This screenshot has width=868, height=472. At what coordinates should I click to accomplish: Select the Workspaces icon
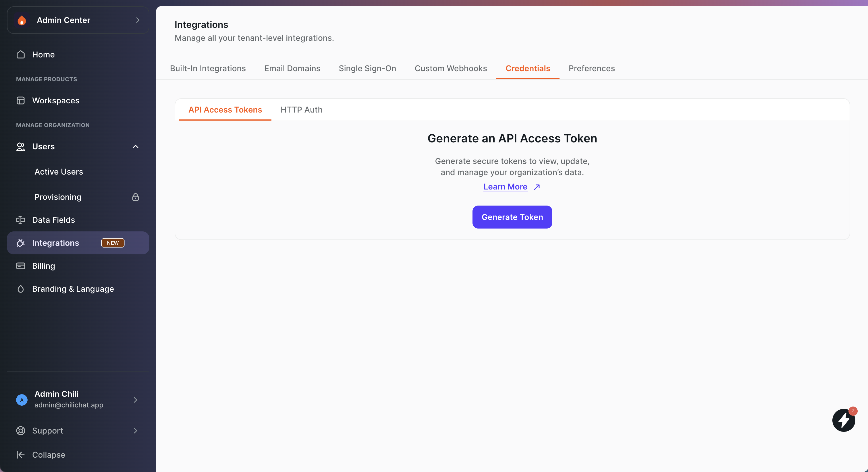coord(21,100)
